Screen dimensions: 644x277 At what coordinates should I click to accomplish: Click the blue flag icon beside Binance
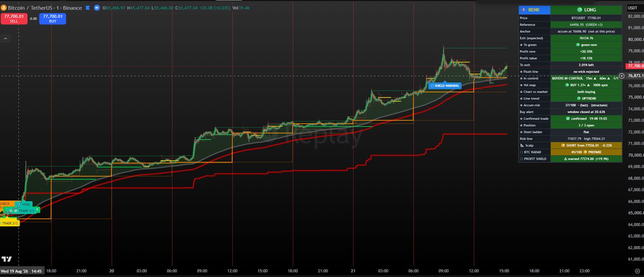pos(88,8)
